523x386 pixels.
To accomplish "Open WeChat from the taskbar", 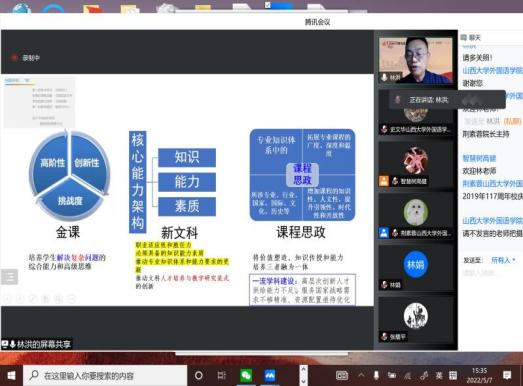I will [246, 376].
